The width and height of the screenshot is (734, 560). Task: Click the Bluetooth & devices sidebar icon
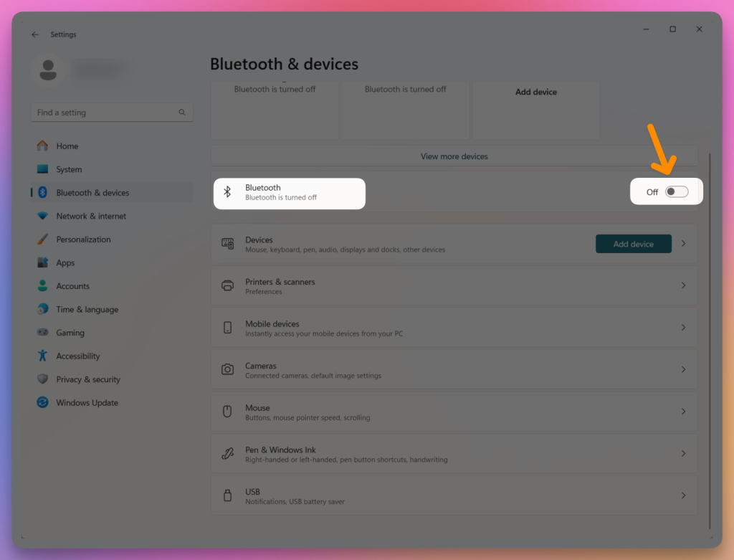pyautogui.click(x=42, y=192)
